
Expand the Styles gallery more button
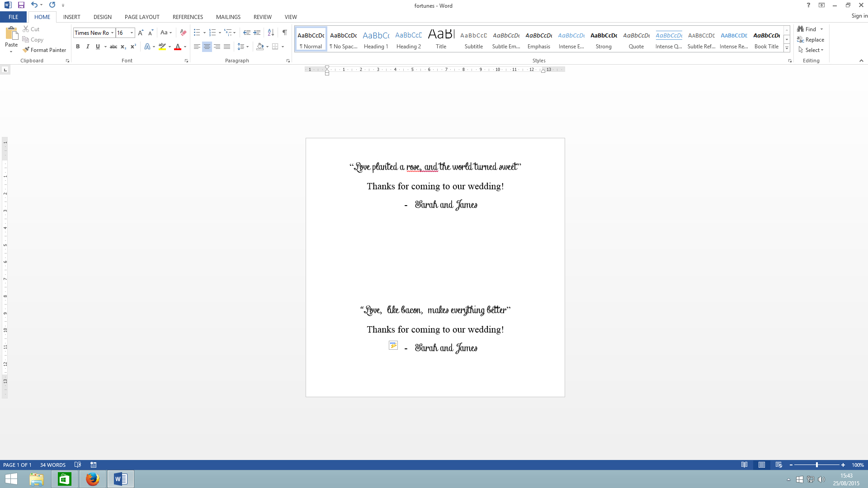(x=787, y=48)
